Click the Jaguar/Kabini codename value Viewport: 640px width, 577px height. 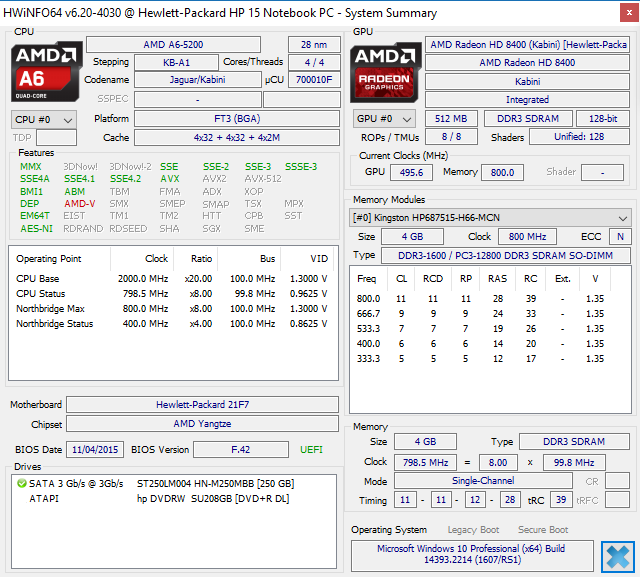pyautogui.click(x=198, y=80)
